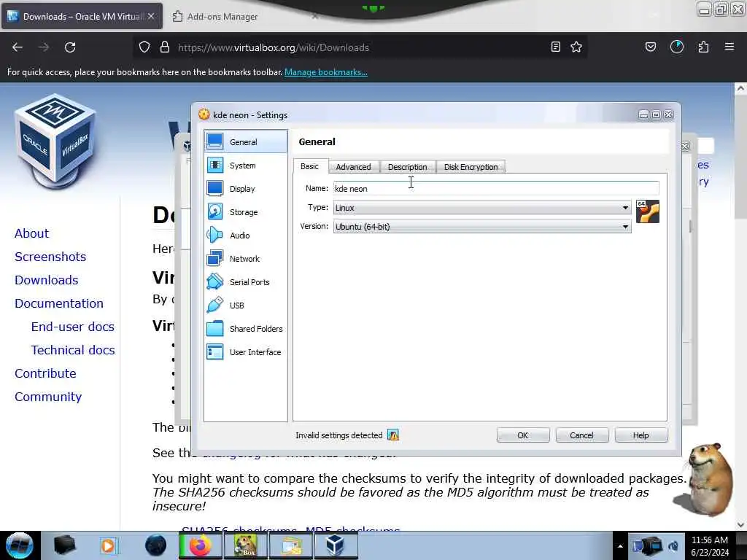The width and height of the screenshot is (747, 560).
Task: Click the Name field containing kde neon
Action: (x=496, y=189)
